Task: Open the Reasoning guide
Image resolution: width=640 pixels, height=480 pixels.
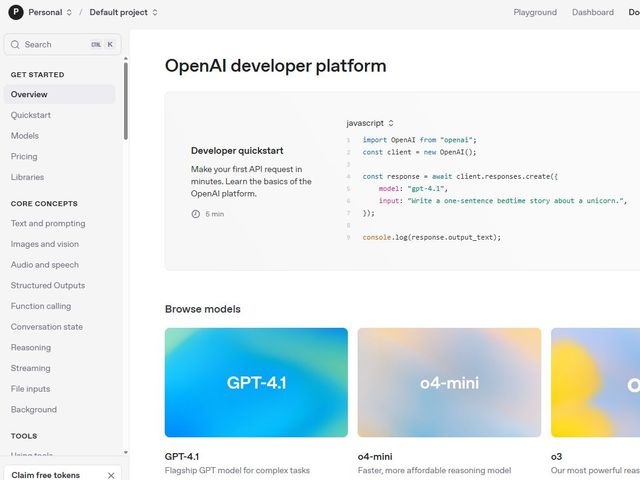Action: point(31,347)
